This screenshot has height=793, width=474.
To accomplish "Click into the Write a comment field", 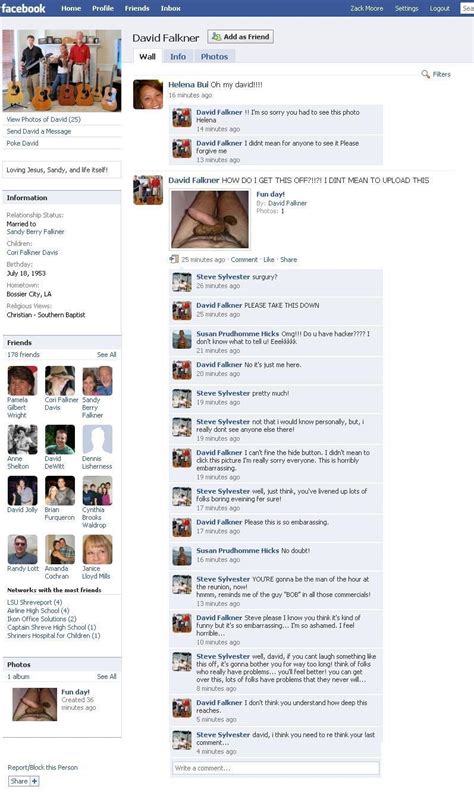I will point(276,768).
